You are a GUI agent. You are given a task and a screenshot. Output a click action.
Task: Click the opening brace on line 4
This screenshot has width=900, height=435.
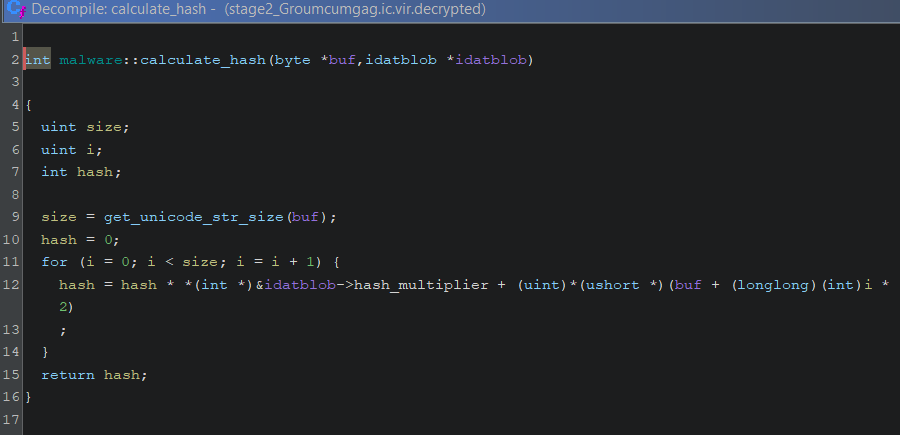tap(28, 105)
